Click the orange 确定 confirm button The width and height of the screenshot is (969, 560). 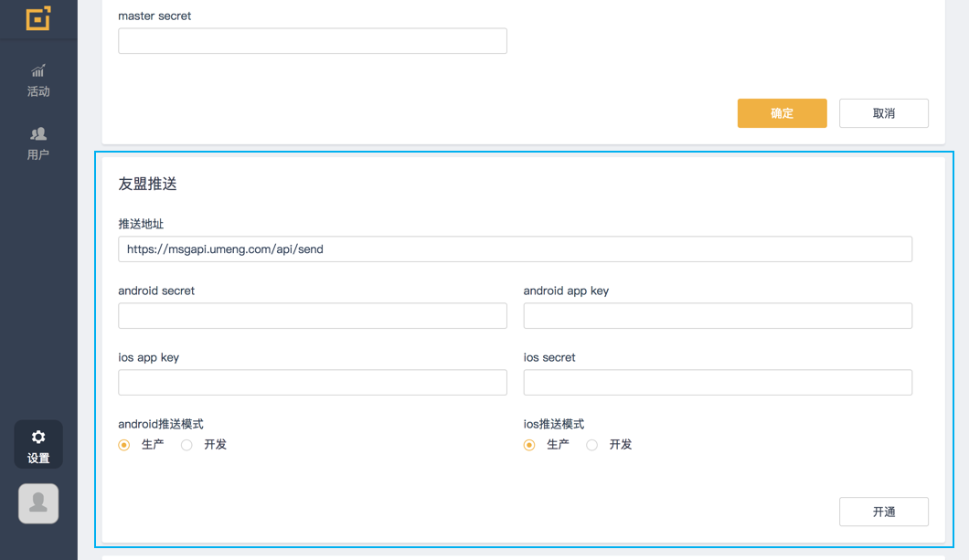coord(782,113)
